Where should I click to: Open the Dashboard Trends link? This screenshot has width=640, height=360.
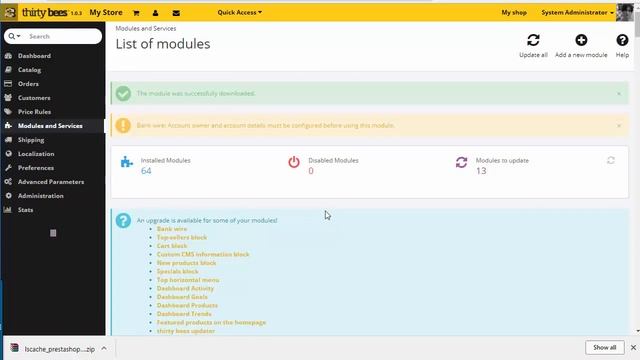pos(184,314)
